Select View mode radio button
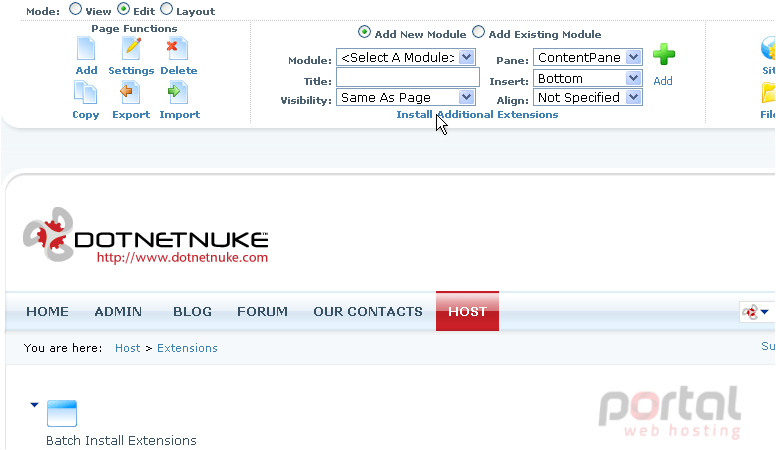This screenshot has height=450, width=776. coord(75,9)
